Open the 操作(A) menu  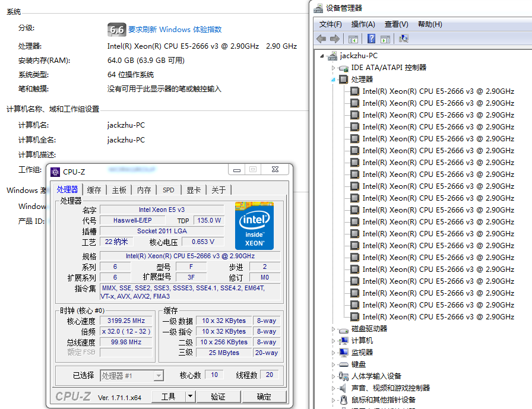click(x=363, y=24)
